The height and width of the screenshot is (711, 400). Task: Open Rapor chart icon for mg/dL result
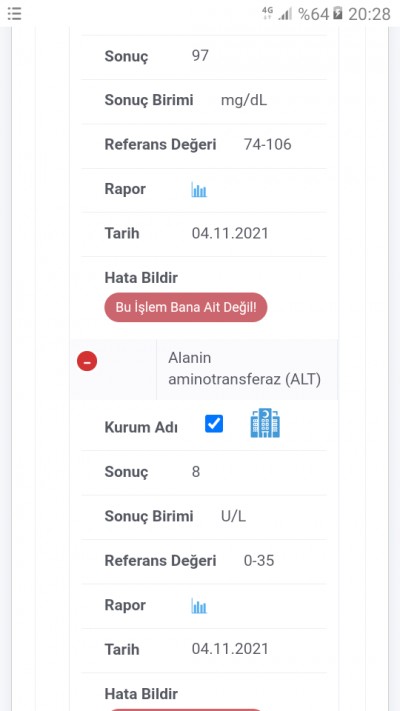click(x=199, y=190)
